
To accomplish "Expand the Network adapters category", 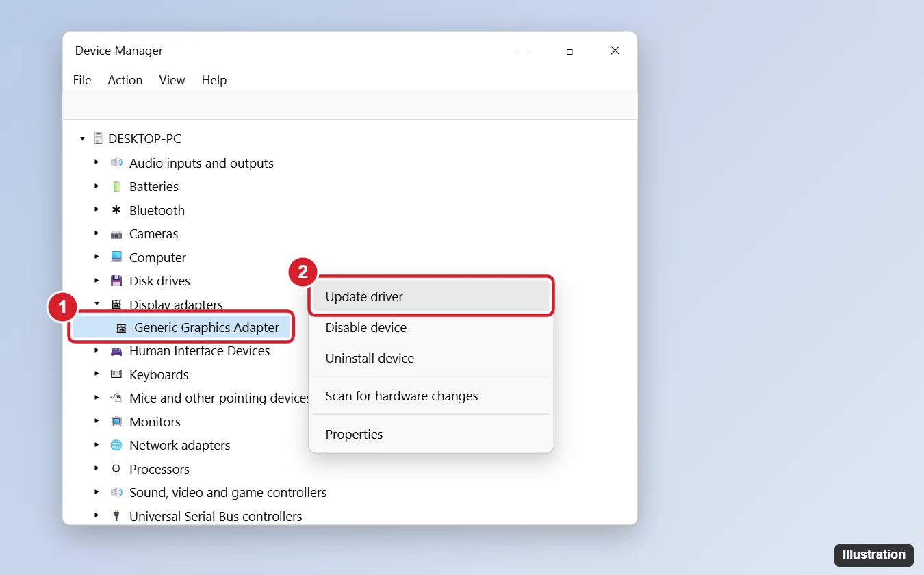I will click(97, 445).
